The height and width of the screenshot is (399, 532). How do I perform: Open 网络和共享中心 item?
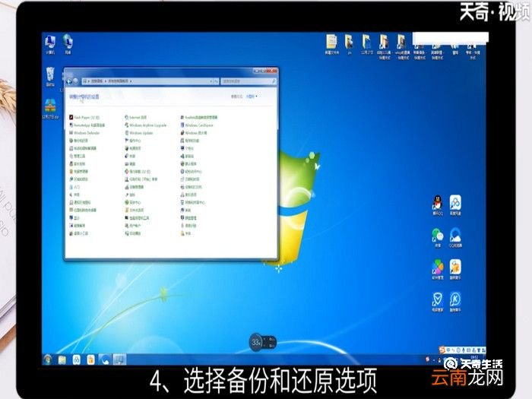point(192,203)
